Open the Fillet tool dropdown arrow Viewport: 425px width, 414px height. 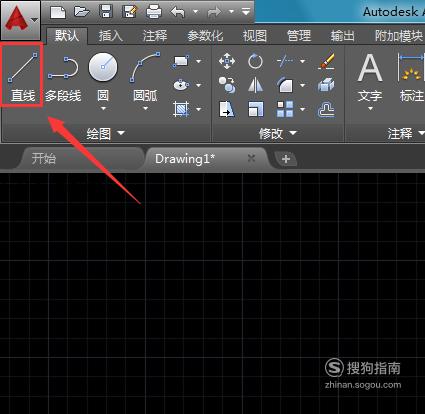[x=303, y=85]
